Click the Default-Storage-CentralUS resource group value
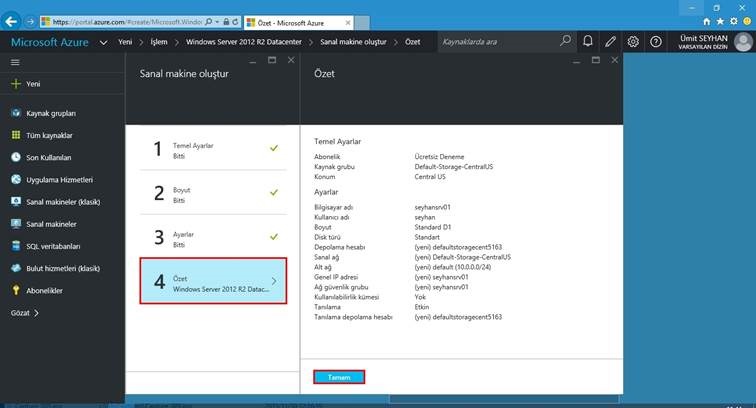 point(454,166)
